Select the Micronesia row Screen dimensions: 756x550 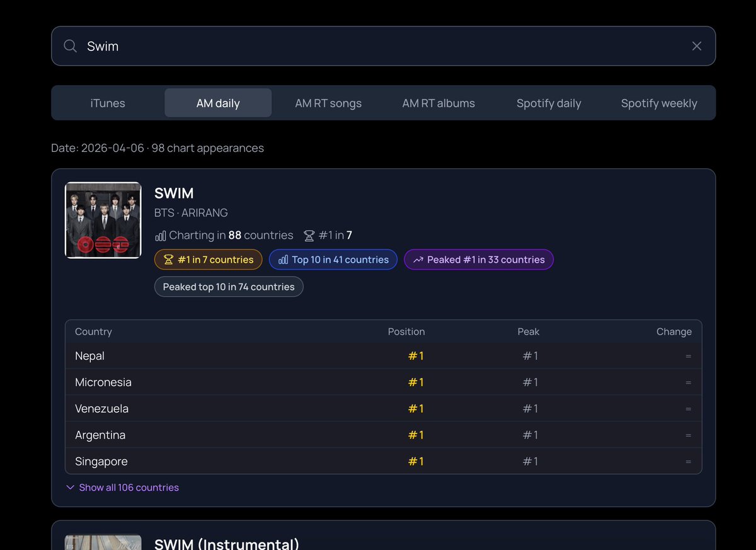(384, 382)
